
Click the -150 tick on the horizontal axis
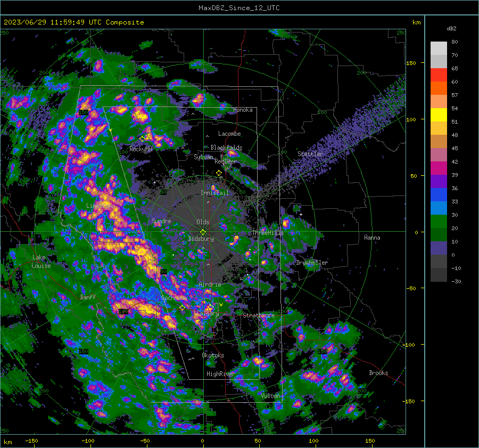tap(31, 441)
